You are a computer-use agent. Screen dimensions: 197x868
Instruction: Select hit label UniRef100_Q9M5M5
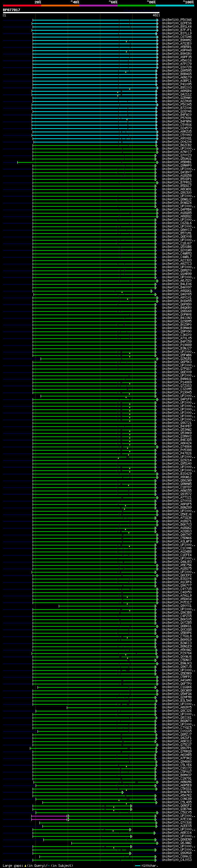point(177,71)
